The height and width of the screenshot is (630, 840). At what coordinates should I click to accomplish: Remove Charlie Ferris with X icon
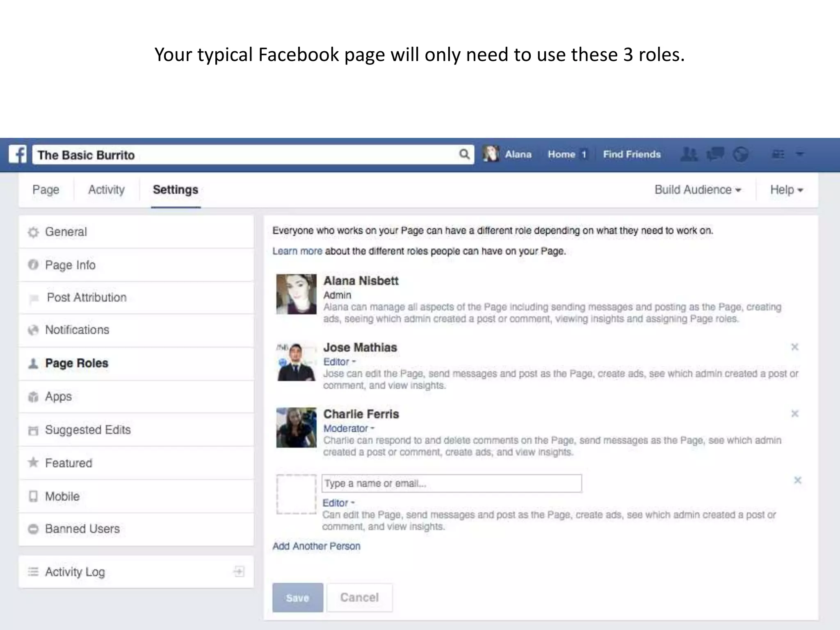794,413
